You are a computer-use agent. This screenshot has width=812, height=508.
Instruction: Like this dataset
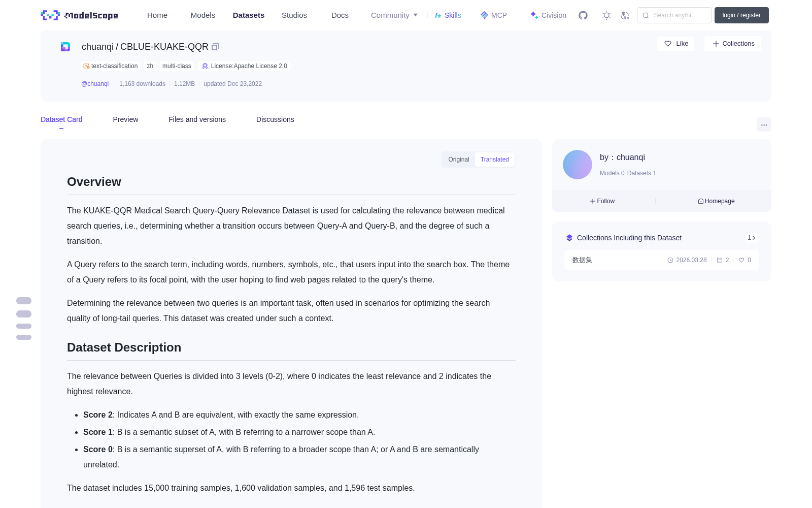(x=676, y=44)
